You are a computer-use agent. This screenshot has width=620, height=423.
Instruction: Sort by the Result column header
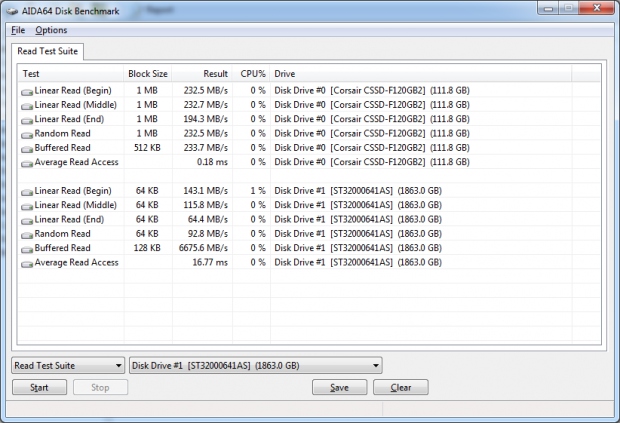tap(216, 73)
